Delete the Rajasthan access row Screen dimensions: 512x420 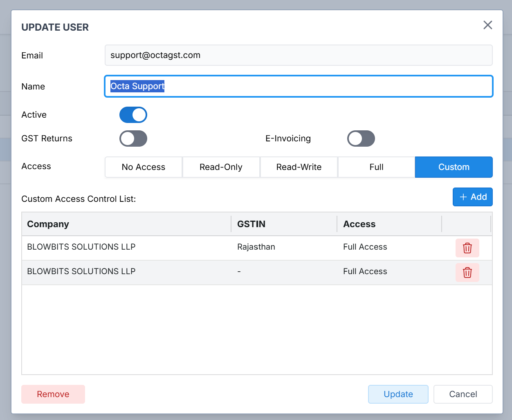coord(467,248)
